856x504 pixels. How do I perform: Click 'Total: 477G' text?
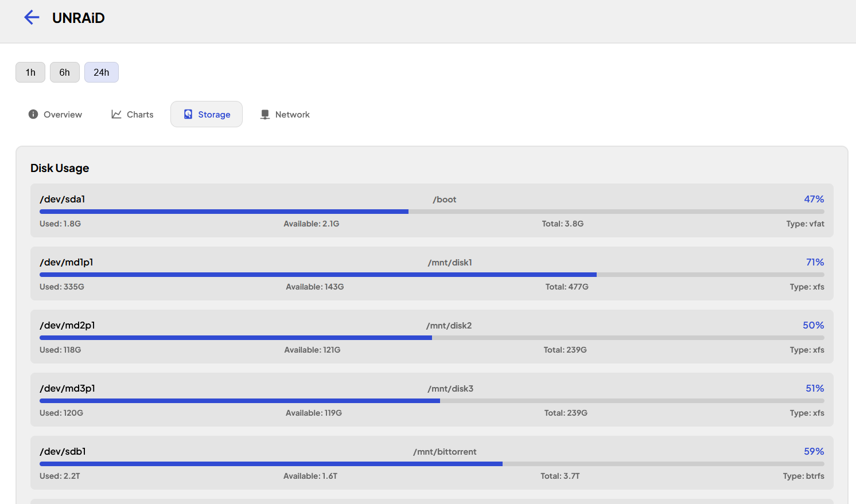click(567, 287)
